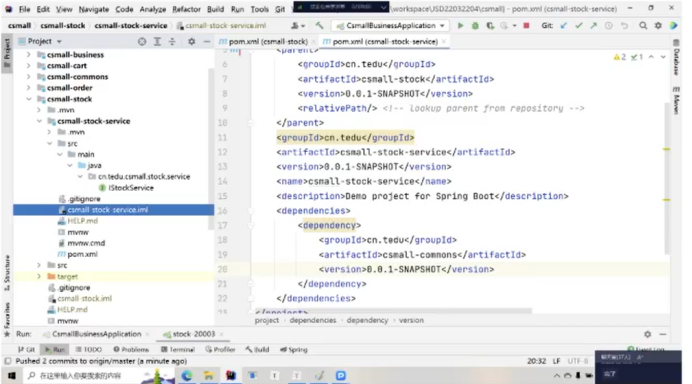This screenshot has width=692, height=384.
Task: Go to next highlighted error arrow
Action: pos(663,57)
